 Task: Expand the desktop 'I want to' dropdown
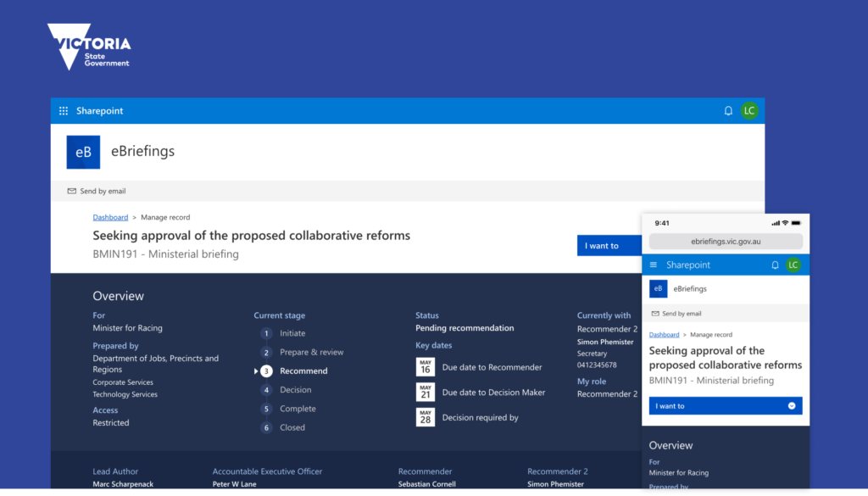click(x=608, y=246)
